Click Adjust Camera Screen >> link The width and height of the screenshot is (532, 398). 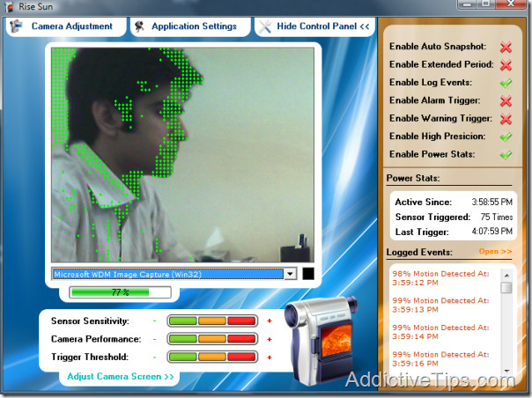(x=121, y=376)
